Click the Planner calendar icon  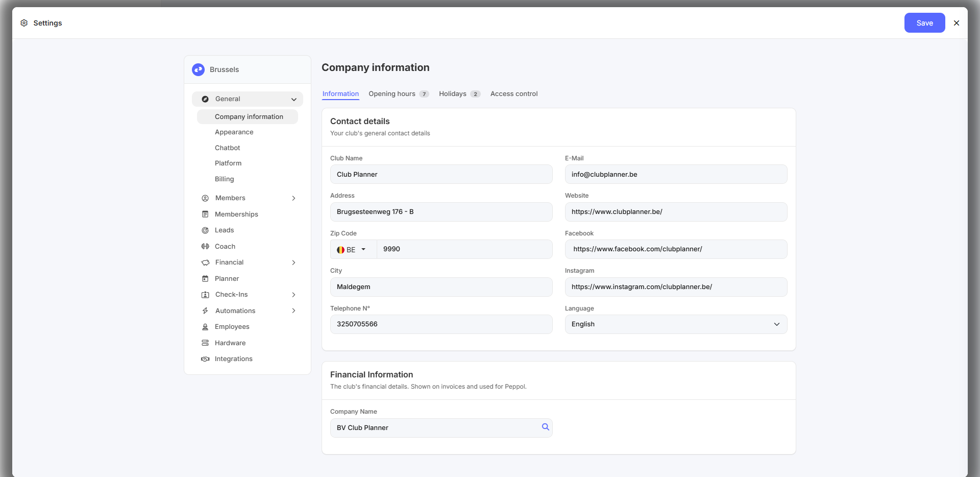coord(205,279)
